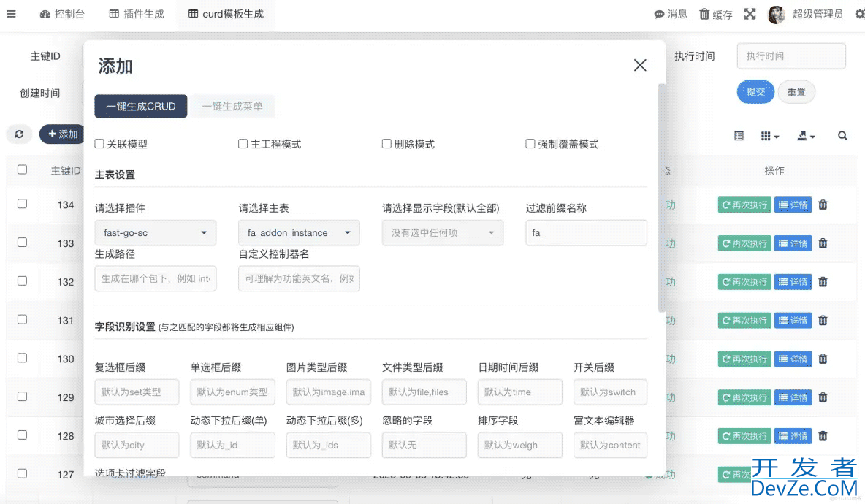
Task: Delete row 132 with trash icon
Action: point(823,282)
